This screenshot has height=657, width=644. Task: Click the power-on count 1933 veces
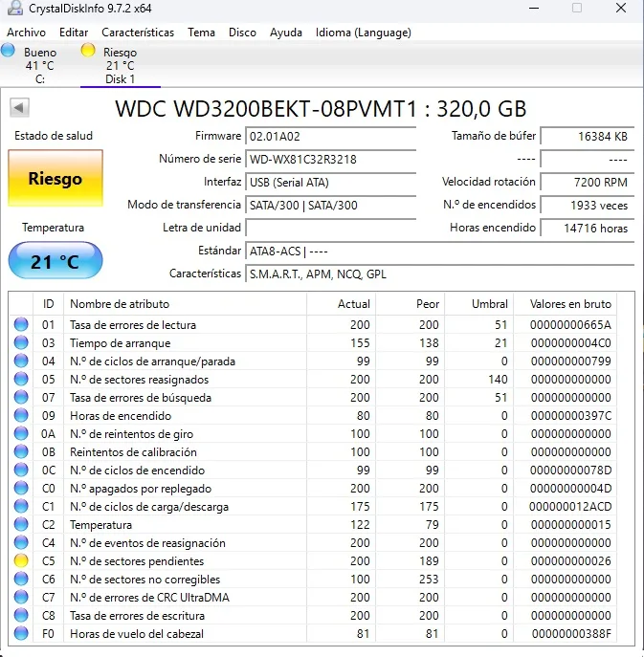pos(587,206)
